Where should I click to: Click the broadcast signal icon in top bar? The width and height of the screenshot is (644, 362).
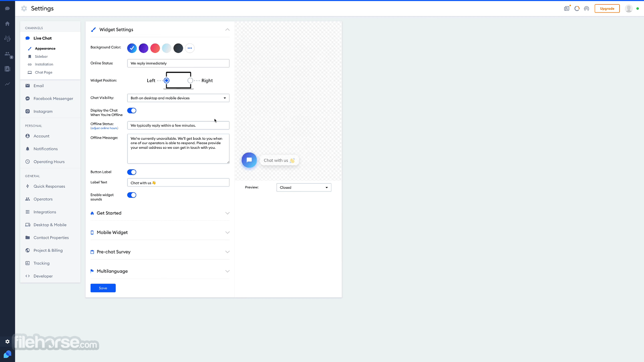(587, 8)
